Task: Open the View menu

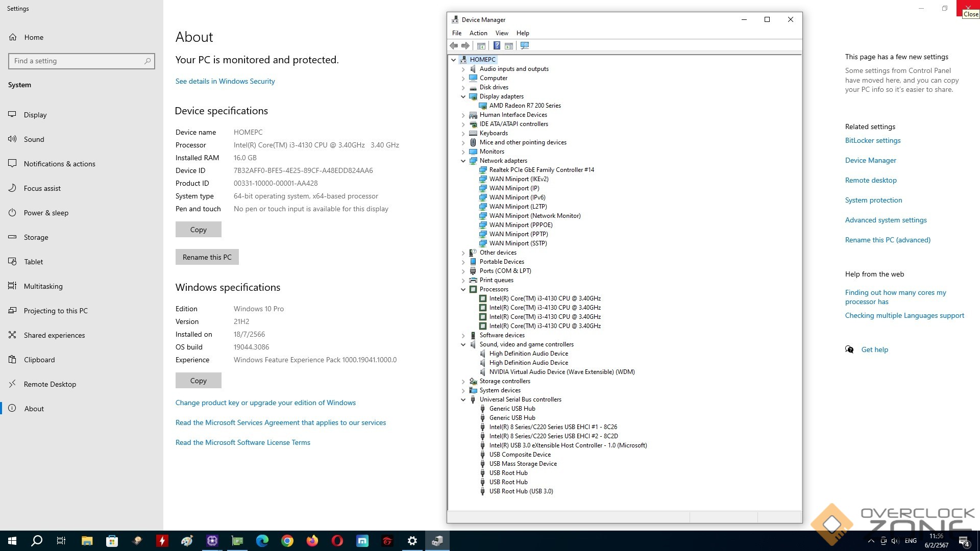Action: point(502,33)
